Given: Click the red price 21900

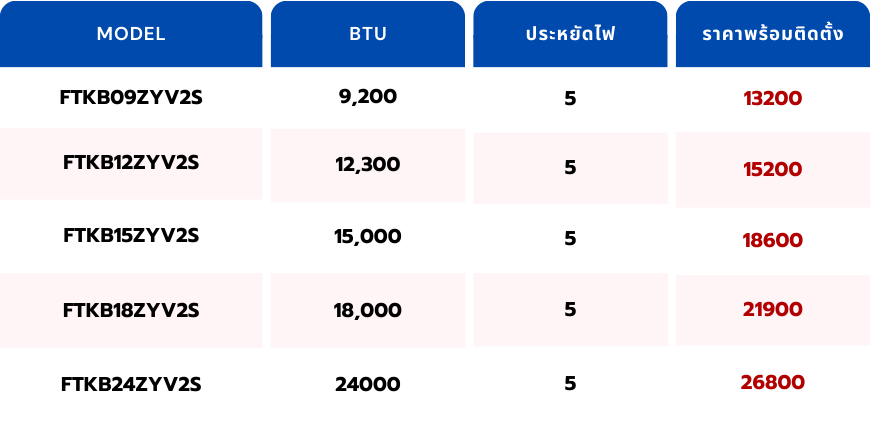Looking at the screenshot, I should pyautogui.click(x=772, y=310).
